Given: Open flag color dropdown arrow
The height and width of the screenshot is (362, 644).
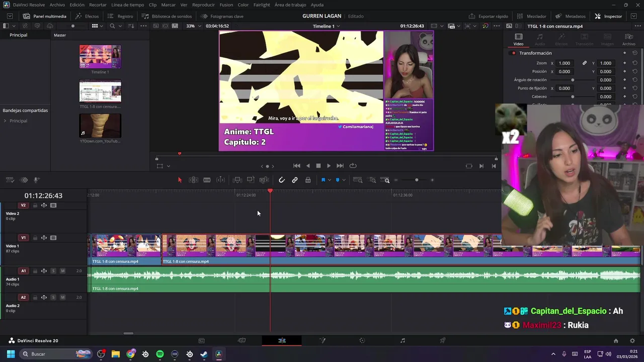Looking at the screenshot, I should 330,180.
